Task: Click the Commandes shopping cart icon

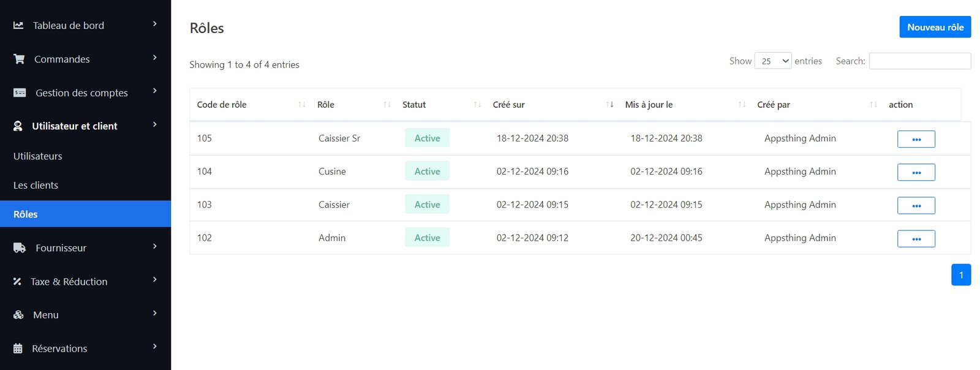Action: (20, 59)
